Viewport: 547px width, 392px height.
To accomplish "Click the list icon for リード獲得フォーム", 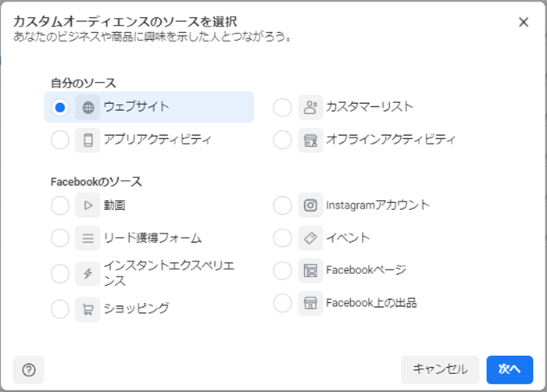I will [x=88, y=238].
